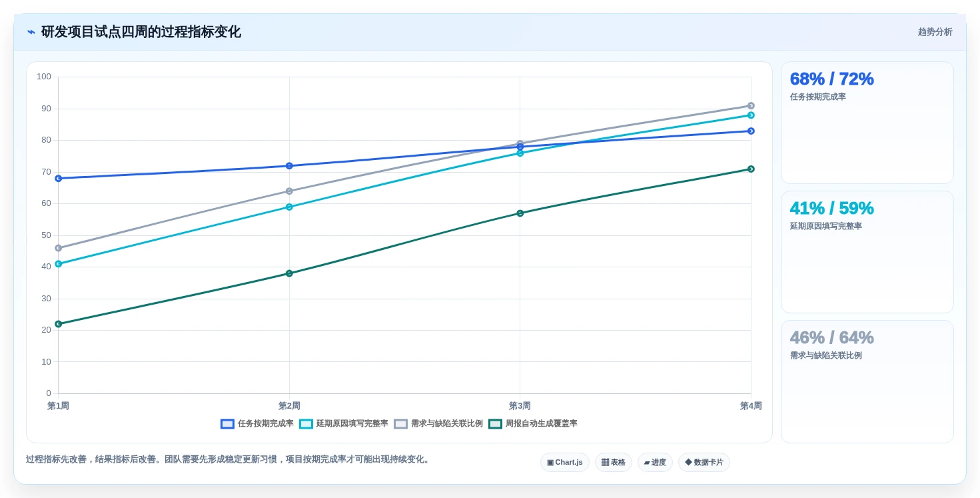Click the 100 y-axis label

click(44, 77)
